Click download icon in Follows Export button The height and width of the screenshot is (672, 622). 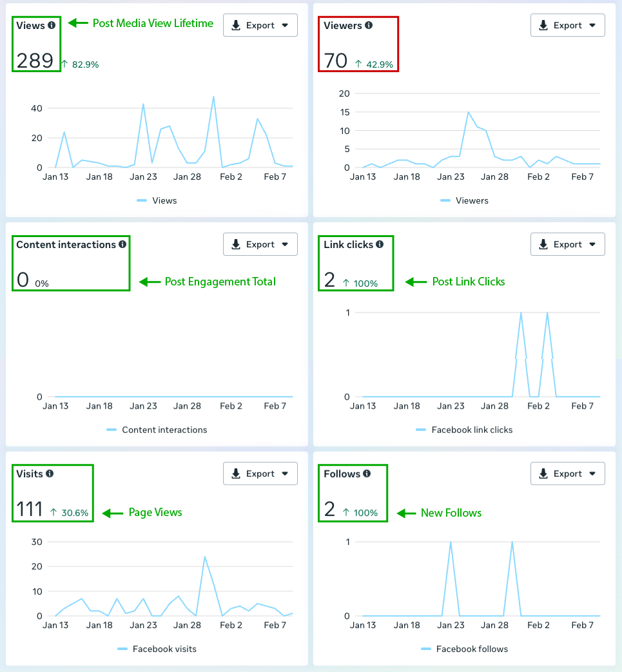pos(543,474)
